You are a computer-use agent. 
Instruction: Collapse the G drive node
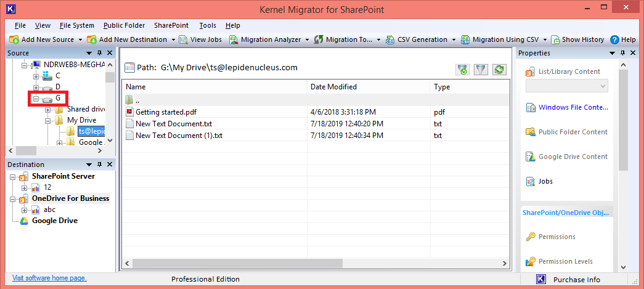point(36,99)
